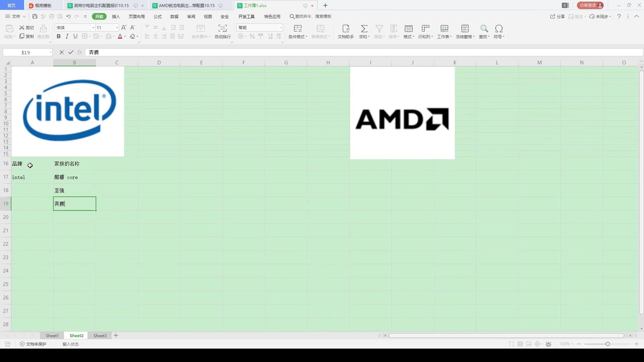Switch to the 公式 Formulas tab
This screenshot has width=644, height=362.
coord(158,16)
